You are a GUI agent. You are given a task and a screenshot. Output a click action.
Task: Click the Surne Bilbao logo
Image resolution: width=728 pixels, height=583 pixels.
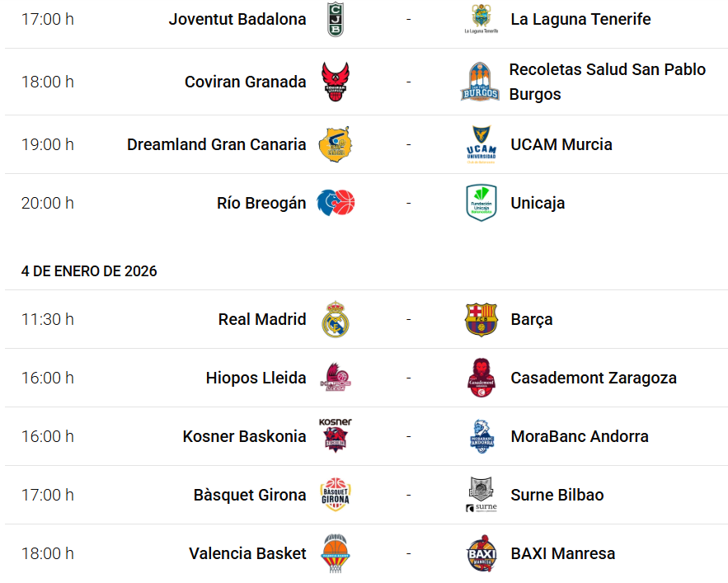pyautogui.click(x=481, y=495)
